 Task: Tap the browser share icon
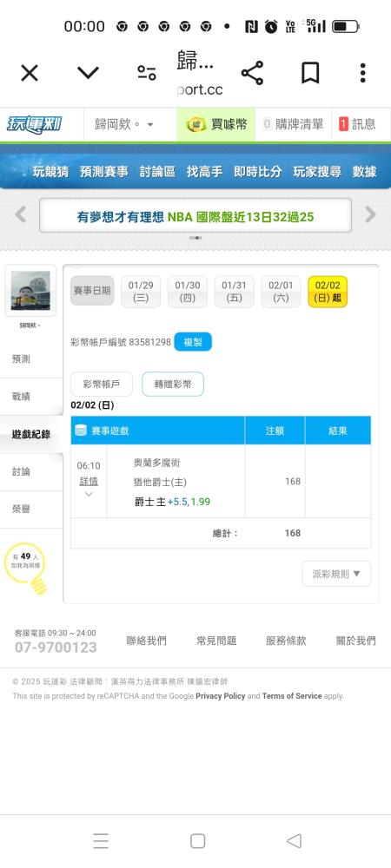tap(252, 73)
